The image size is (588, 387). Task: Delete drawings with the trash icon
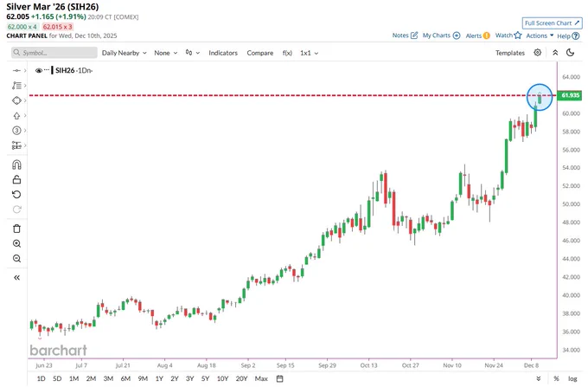point(16,229)
